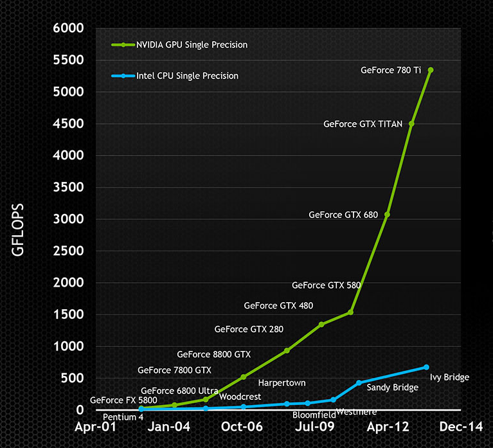Select the GFLOPS y-axis title

(19, 231)
